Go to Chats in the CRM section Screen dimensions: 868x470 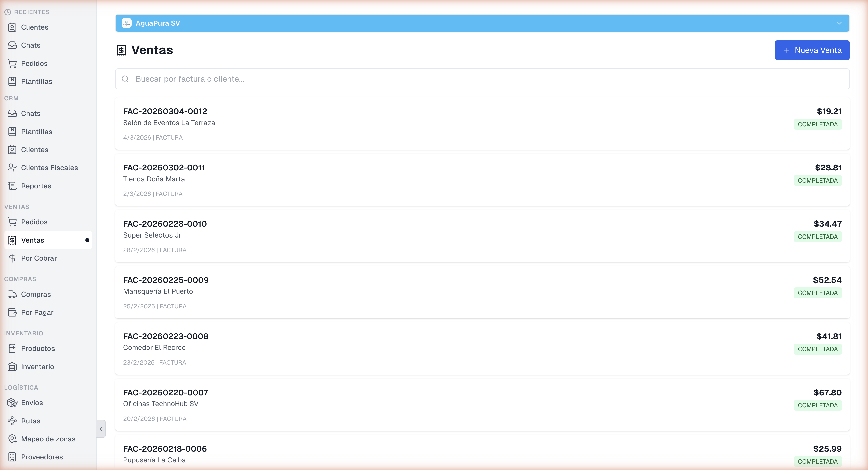click(x=30, y=113)
